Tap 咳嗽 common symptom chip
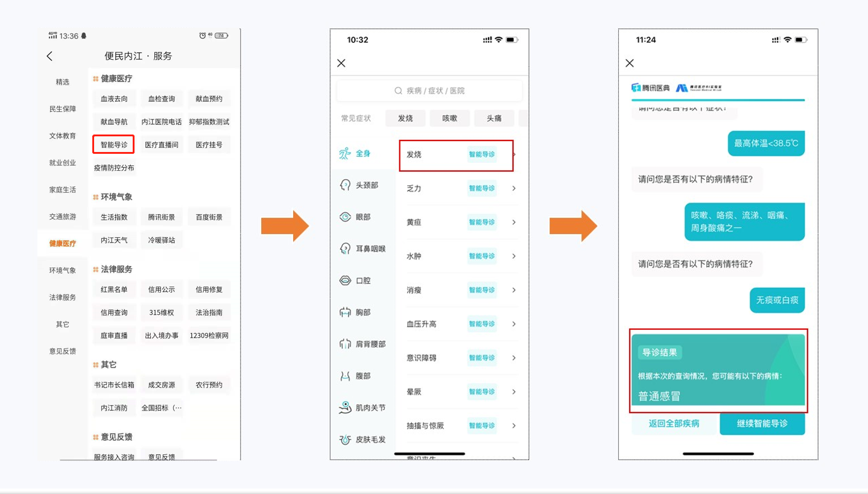Screen dimensions: 868x494 (450, 118)
